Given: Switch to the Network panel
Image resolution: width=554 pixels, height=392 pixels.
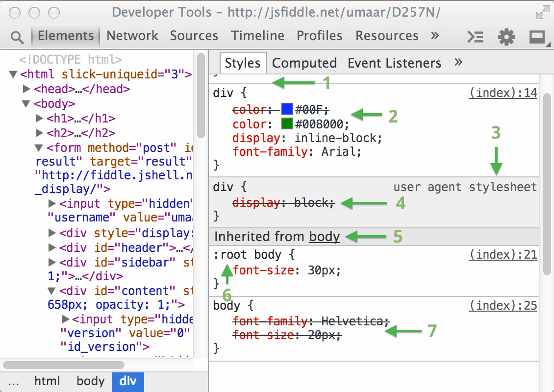Looking at the screenshot, I should 132,36.
